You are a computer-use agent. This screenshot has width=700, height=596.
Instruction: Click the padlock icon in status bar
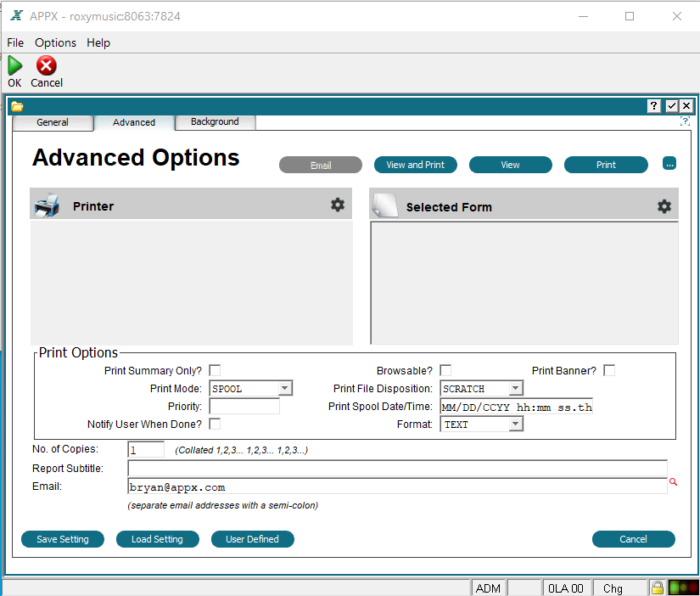coord(657,588)
